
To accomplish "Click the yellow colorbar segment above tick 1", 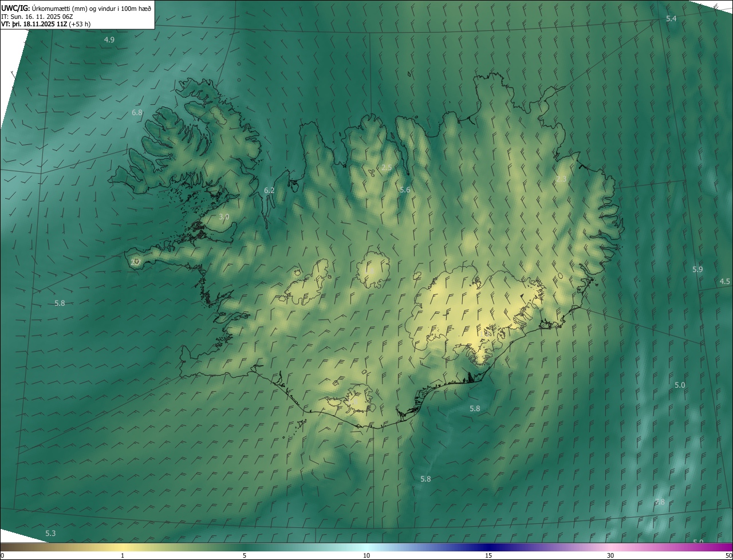I will coord(123,547).
